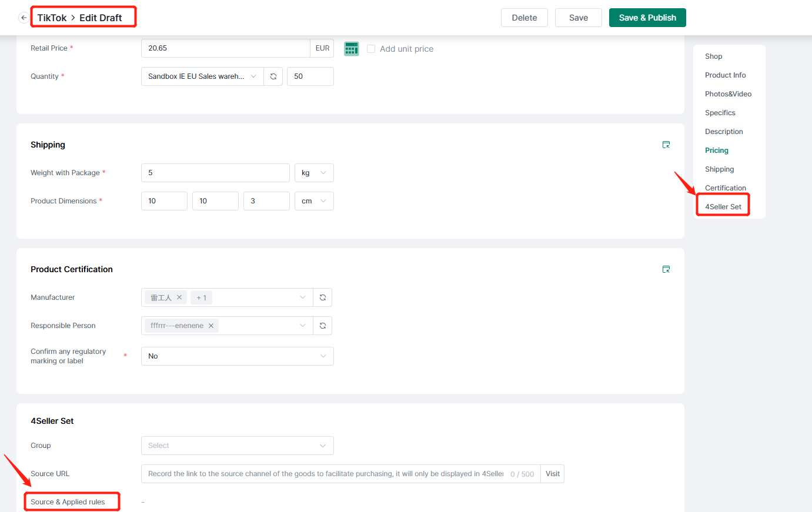Jump to the Product Info section
The height and width of the screenshot is (512, 812).
coord(726,75)
